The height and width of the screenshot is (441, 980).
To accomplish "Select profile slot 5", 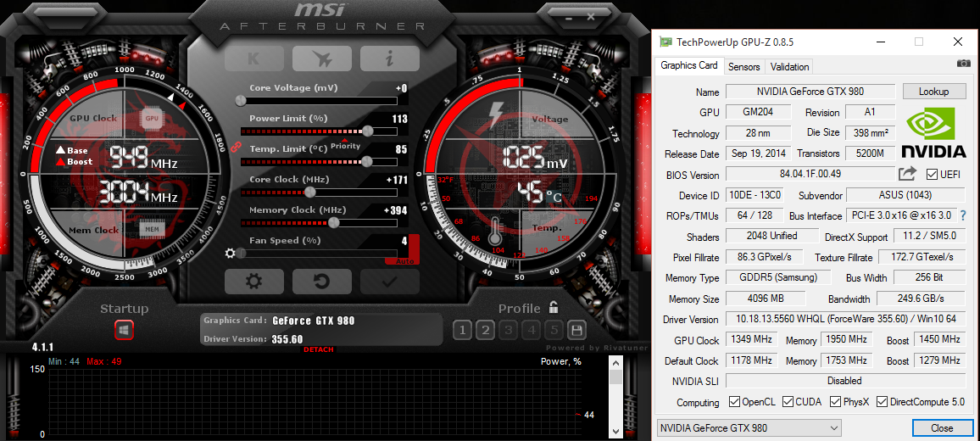I will pyautogui.click(x=554, y=330).
